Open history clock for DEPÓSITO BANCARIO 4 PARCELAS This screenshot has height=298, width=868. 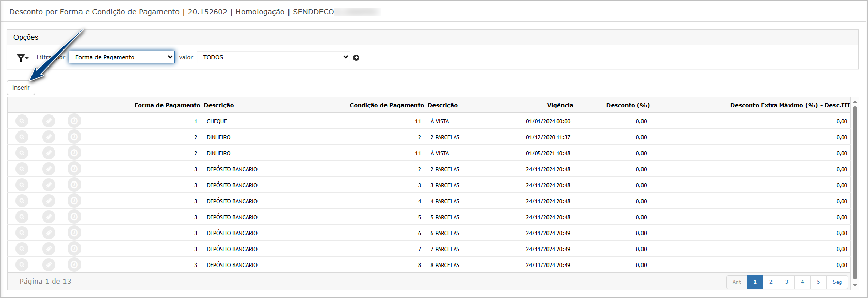(x=74, y=201)
